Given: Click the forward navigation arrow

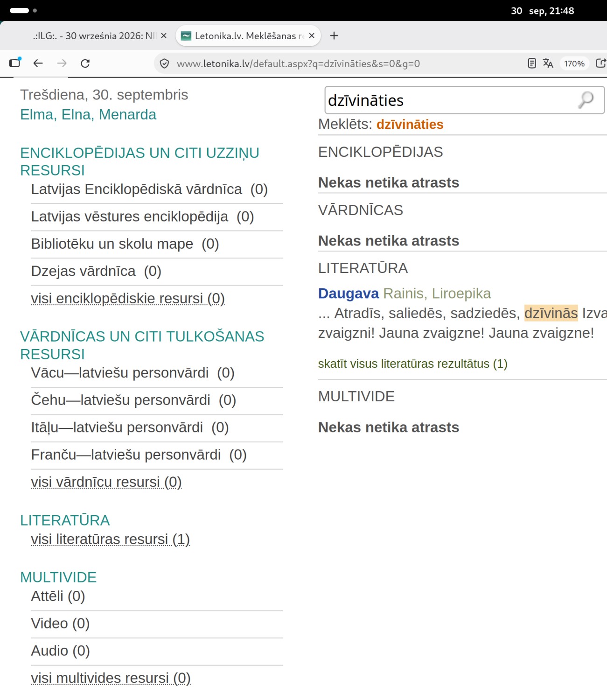Looking at the screenshot, I should [x=62, y=63].
